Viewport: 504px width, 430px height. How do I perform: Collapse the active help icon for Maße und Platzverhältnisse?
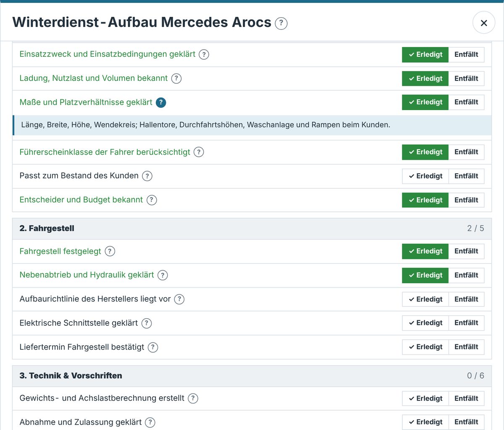coord(161,102)
